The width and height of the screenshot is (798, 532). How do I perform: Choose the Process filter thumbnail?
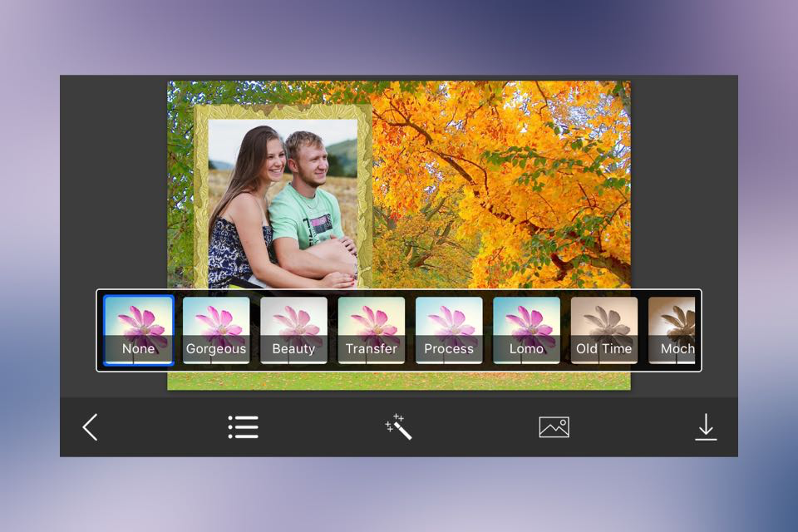449,330
